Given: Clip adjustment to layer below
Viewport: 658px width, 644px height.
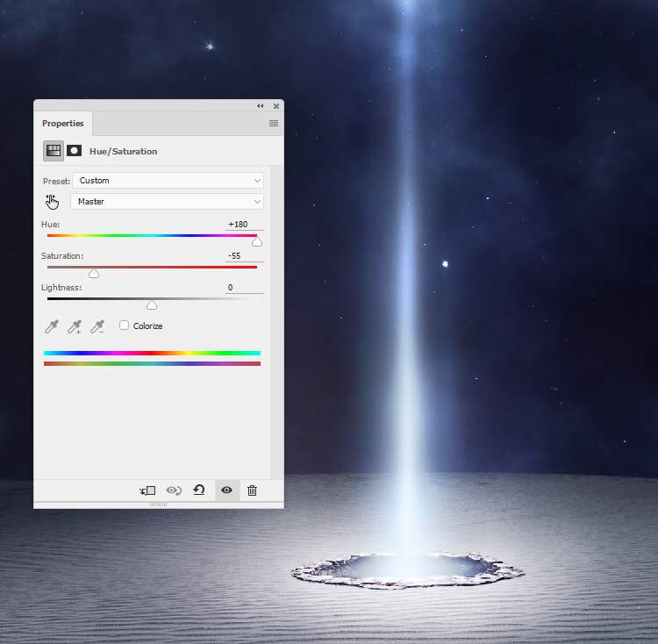Looking at the screenshot, I should coord(147,490).
